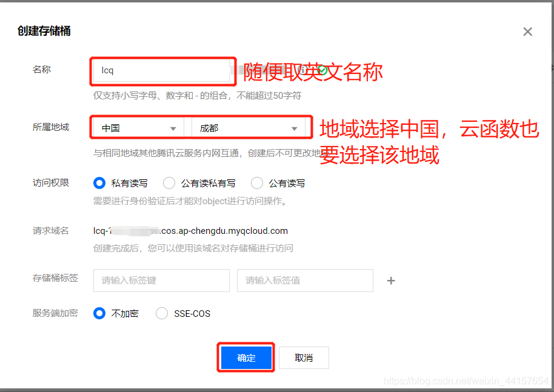Open the 中国 country dropdown
Viewport: 554px width, 392px height.
[x=136, y=127]
